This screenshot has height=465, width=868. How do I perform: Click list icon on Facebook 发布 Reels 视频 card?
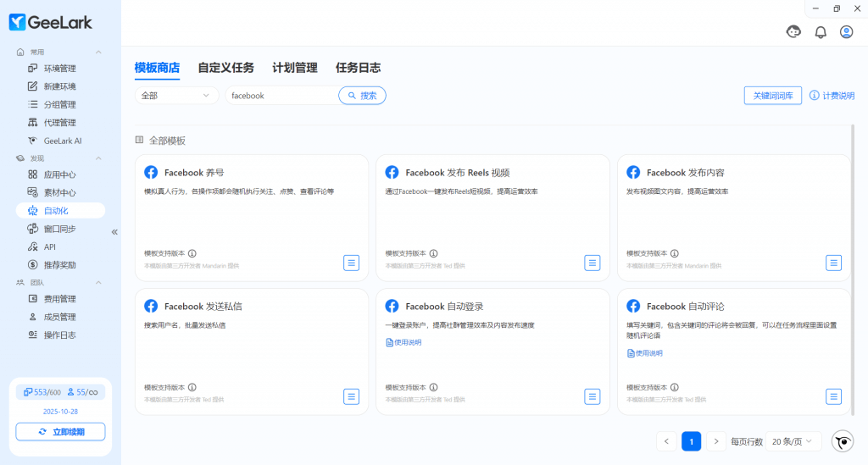593,263
